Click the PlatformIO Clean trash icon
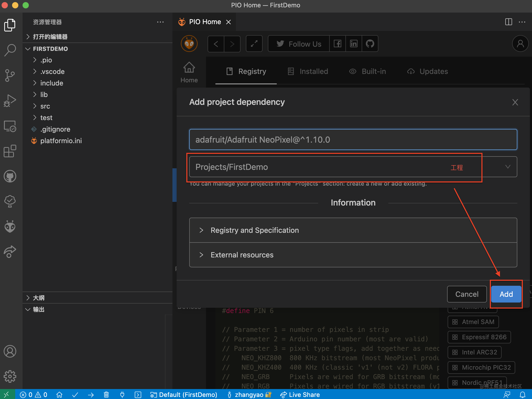The width and height of the screenshot is (532, 399). pyautogui.click(x=106, y=395)
